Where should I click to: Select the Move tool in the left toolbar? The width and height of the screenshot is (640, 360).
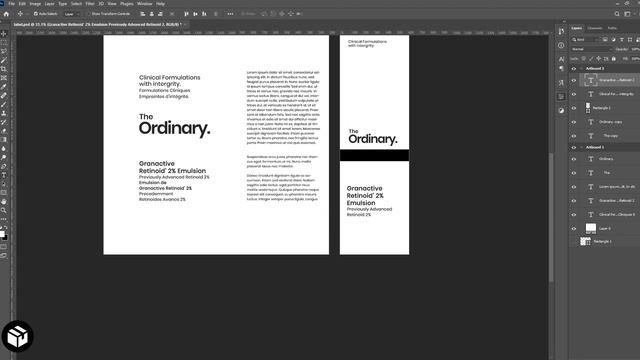point(4,33)
